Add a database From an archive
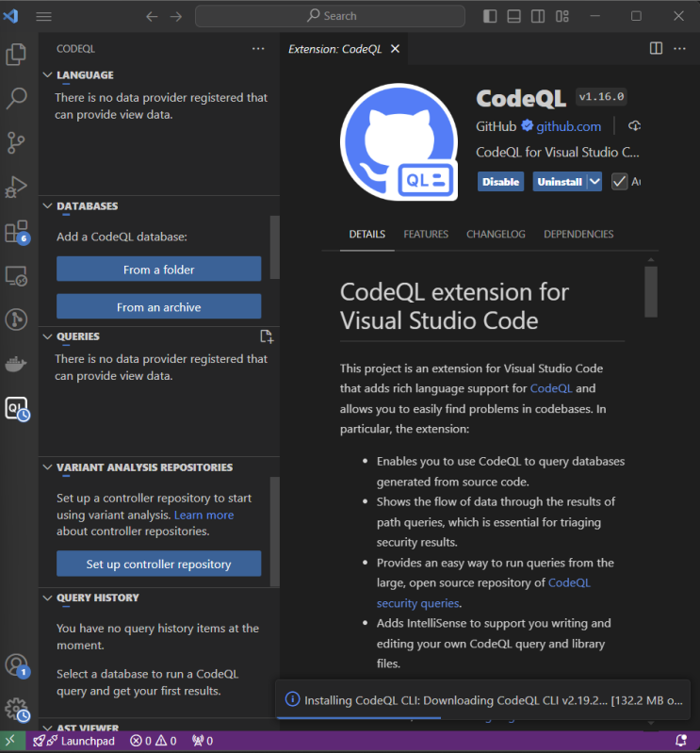The width and height of the screenshot is (700, 753). (x=159, y=307)
